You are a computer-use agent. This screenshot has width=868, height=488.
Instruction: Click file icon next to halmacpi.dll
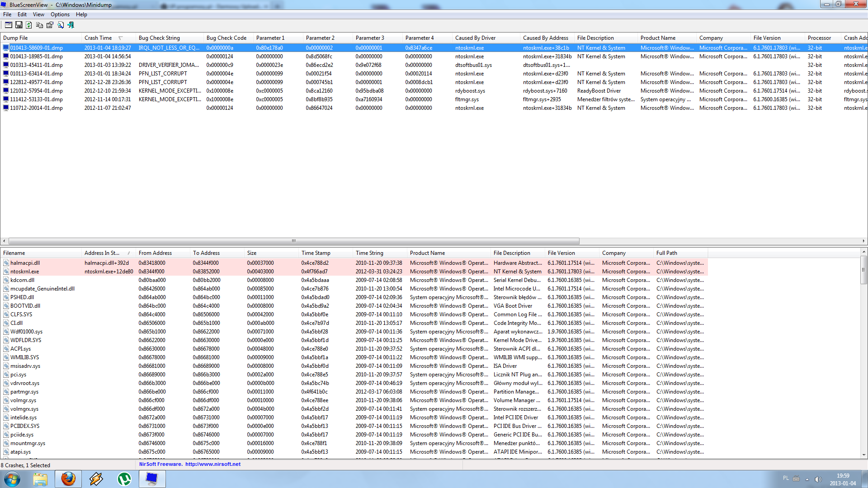tap(6, 263)
